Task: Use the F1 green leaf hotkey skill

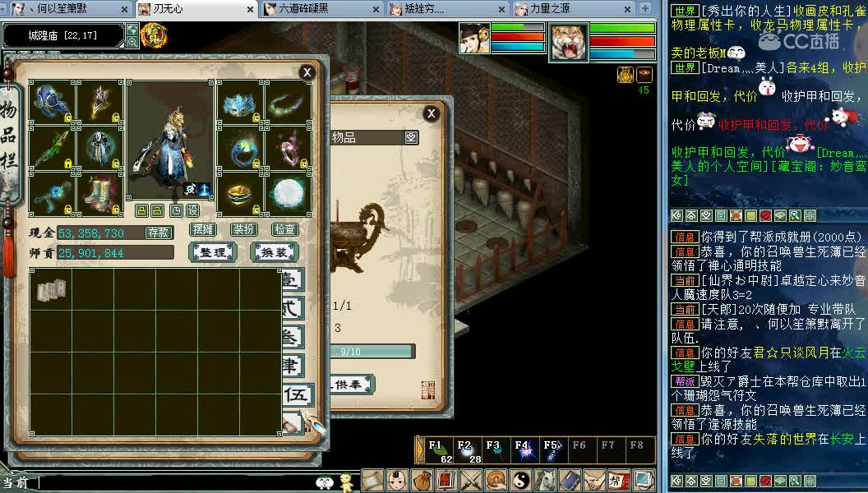Action: pos(440,451)
